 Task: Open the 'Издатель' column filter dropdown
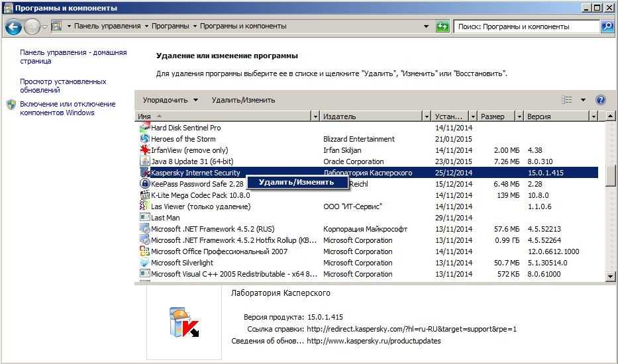pos(426,116)
